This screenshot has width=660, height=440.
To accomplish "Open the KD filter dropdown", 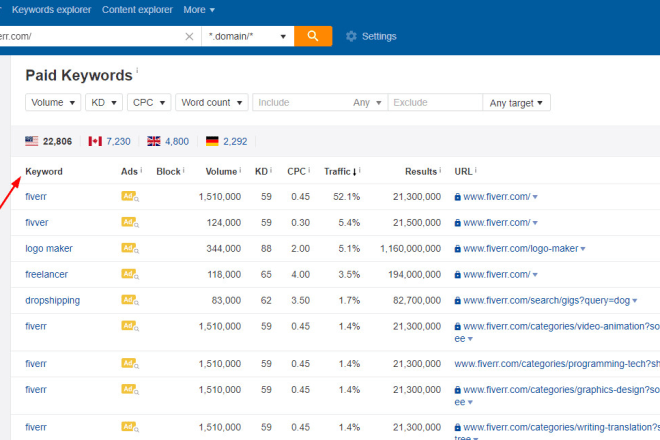I will (x=104, y=102).
